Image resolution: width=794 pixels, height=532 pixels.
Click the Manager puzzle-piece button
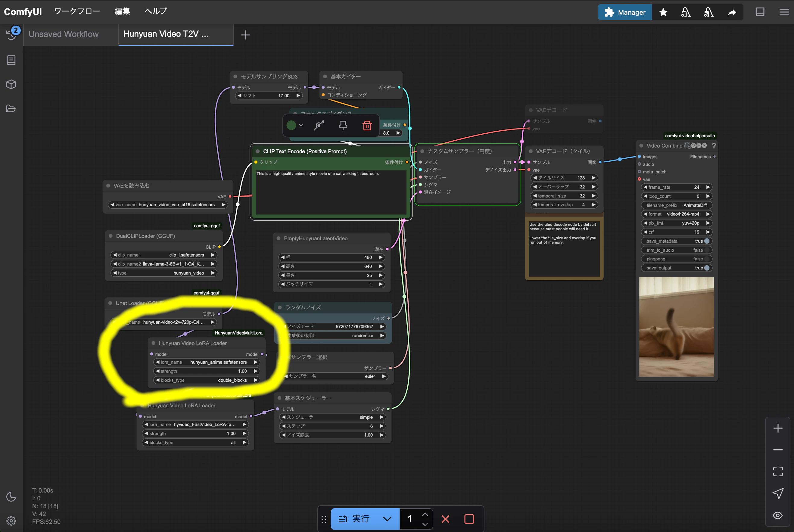(x=624, y=12)
